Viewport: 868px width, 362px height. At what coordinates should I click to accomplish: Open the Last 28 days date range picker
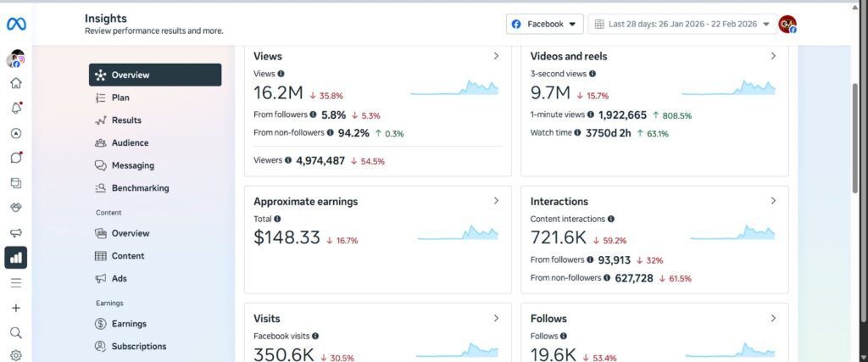click(682, 25)
